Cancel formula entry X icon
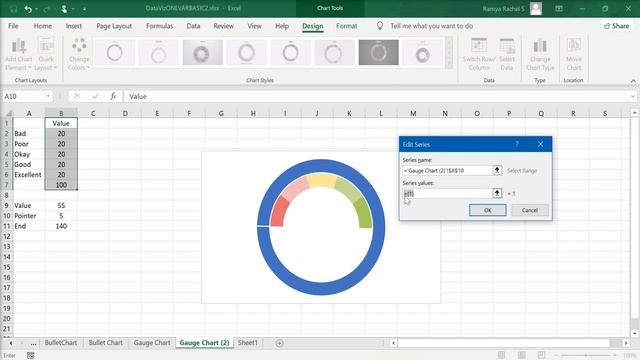Image resolution: width=640 pixels, height=360 pixels. coord(77,96)
